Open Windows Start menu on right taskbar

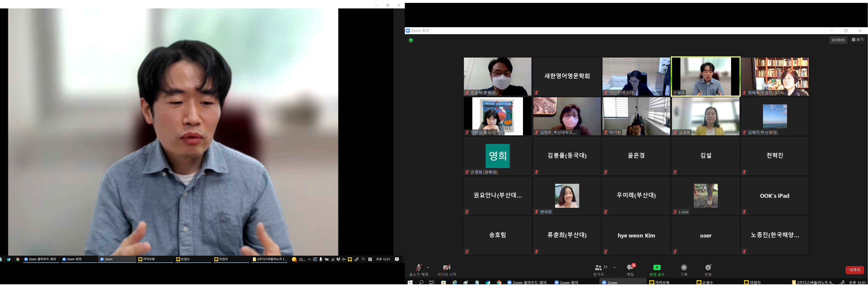[410, 282]
